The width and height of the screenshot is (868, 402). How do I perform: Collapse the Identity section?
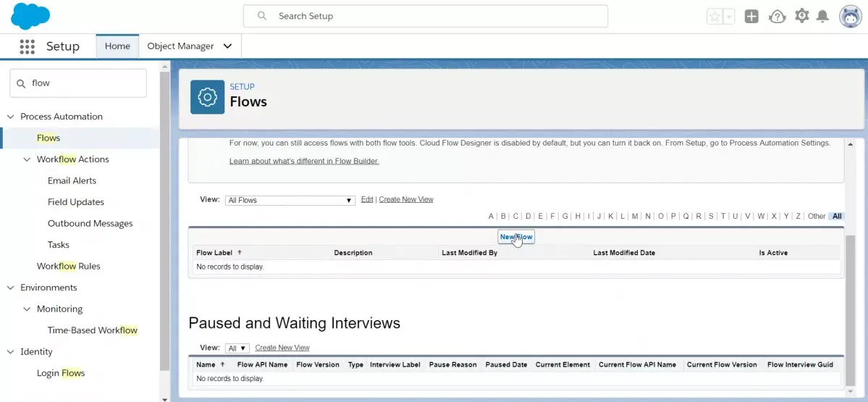click(x=10, y=352)
